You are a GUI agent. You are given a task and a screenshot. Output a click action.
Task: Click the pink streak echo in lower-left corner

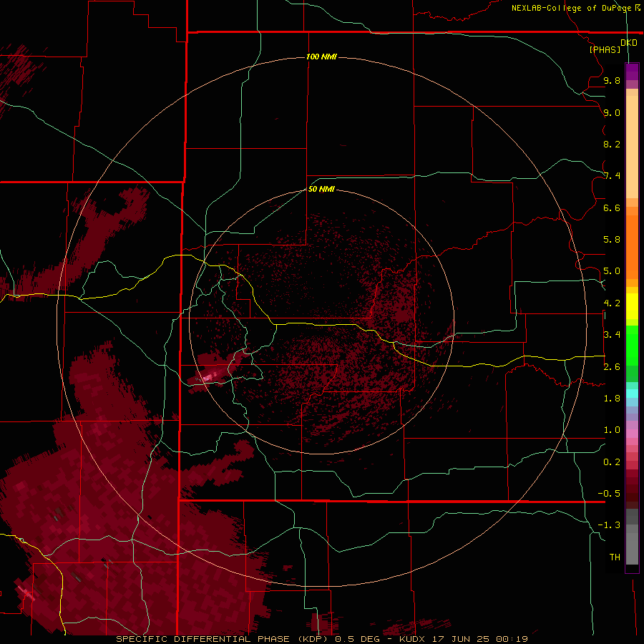(26, 592)
